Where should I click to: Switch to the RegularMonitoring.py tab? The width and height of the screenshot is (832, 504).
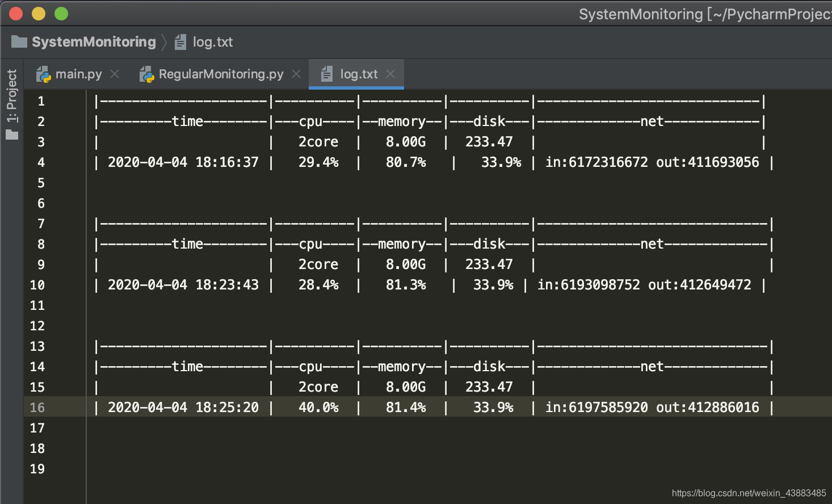click(x=221, y=74)
